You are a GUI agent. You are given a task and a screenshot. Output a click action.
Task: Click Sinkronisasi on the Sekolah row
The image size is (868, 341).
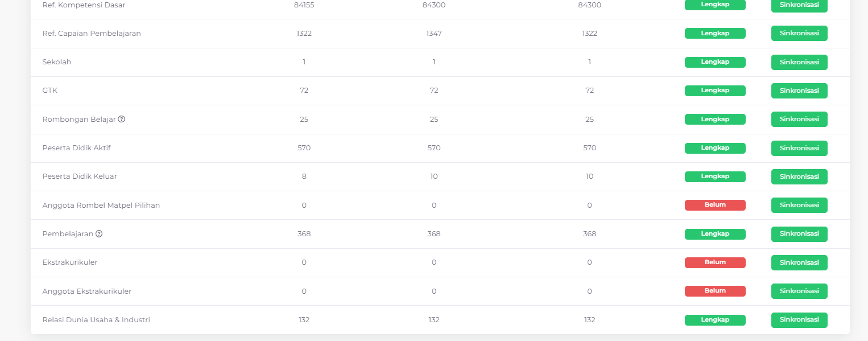coord(799,62)
